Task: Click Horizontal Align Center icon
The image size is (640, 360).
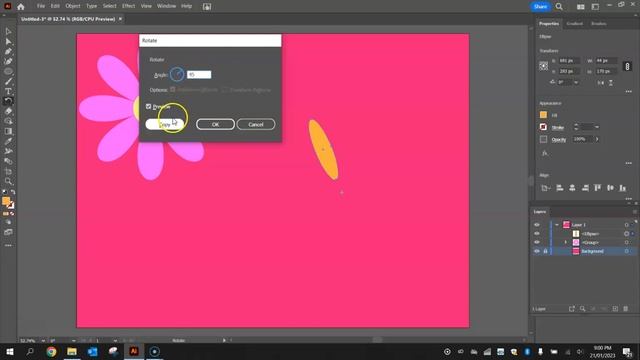Action: 572,188
